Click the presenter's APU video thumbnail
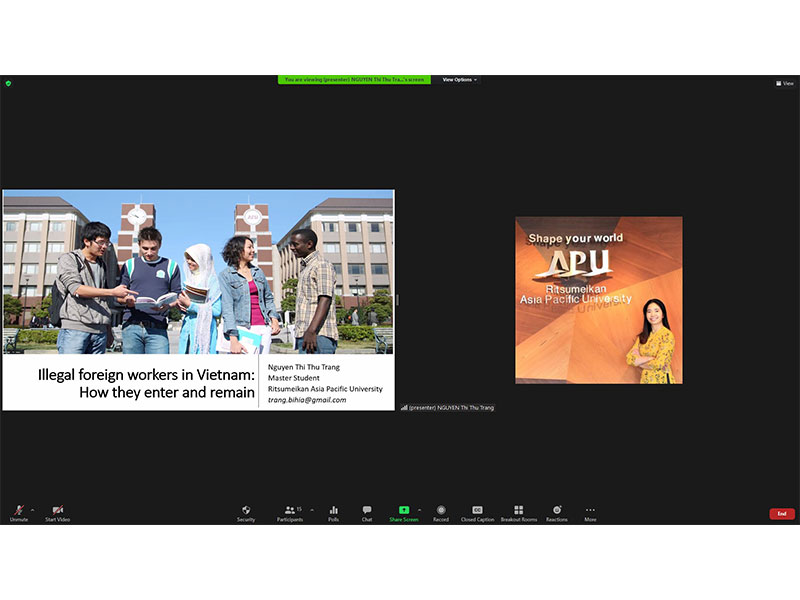Image resolution: width=800 pixels, height=600 pixels. tap(598, 300)
